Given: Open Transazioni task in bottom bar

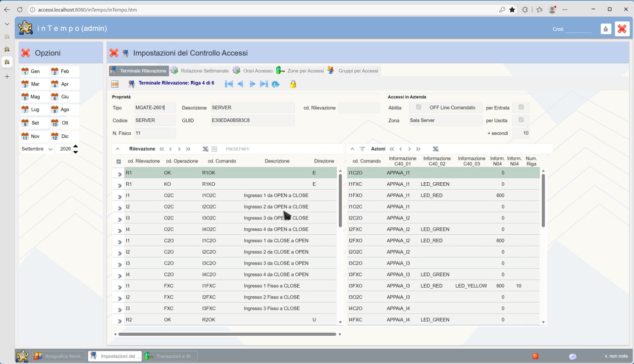Looking at the screenshot, I should [x=170, y=356].
